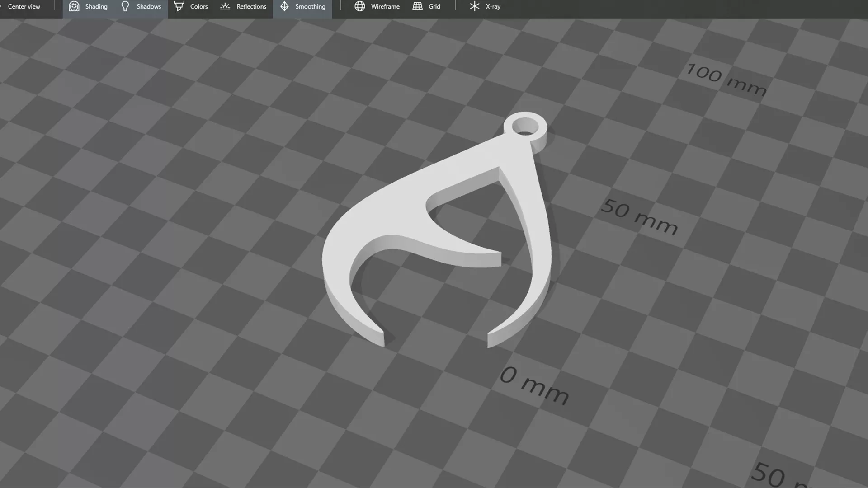Click the Shadows lightbulb icon

pos(125,6)
